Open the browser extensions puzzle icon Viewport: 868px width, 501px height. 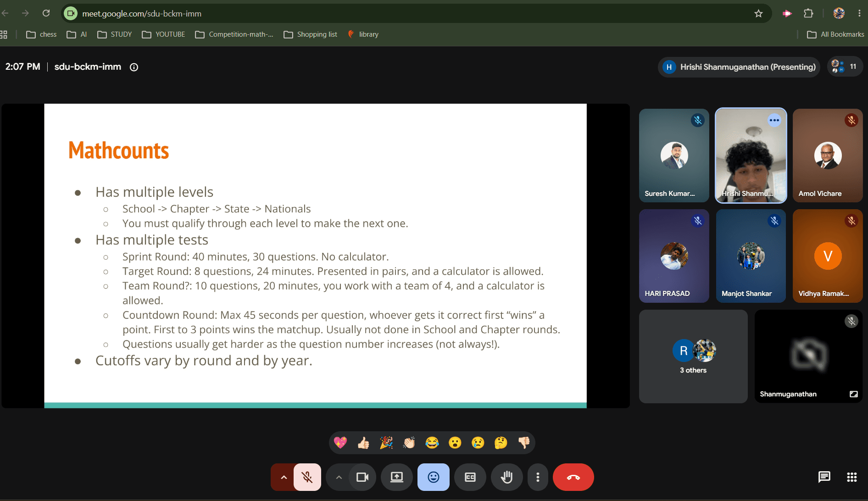[808, 14]
